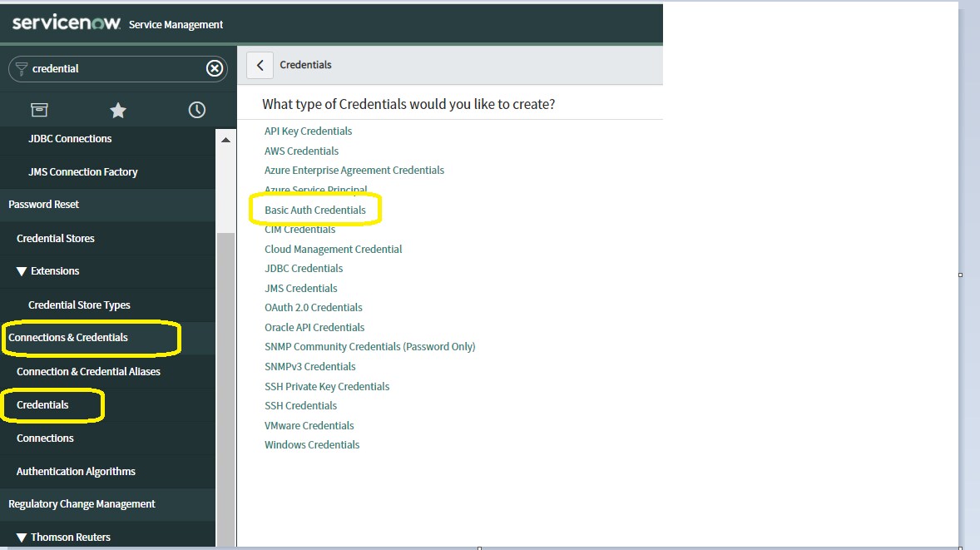This screenshot has width=980, height=550.
Task: Choose OAuth 2.0 Credentials
Action: 313,308
